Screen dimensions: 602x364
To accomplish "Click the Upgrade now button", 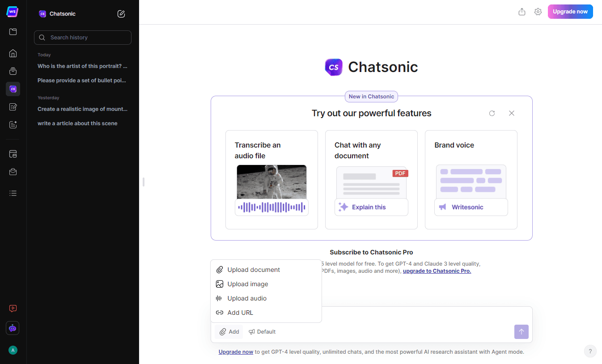I will 570,12.
